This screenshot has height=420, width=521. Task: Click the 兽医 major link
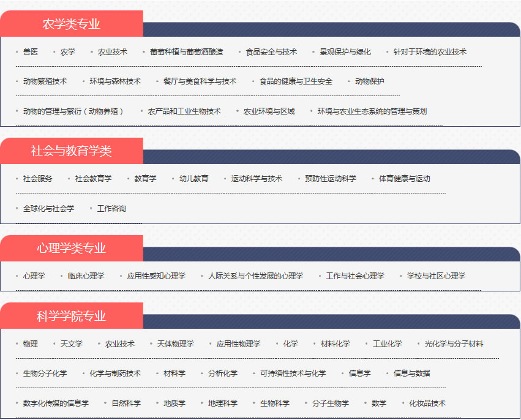[31, 52]
